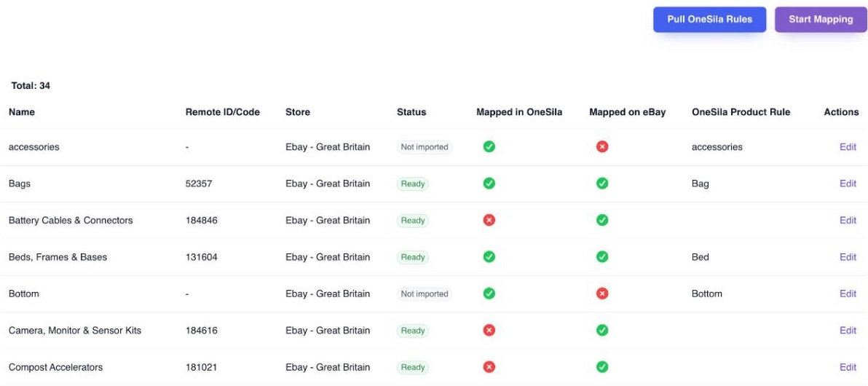Edit the accessories row
868x386 pixels.
848,147
